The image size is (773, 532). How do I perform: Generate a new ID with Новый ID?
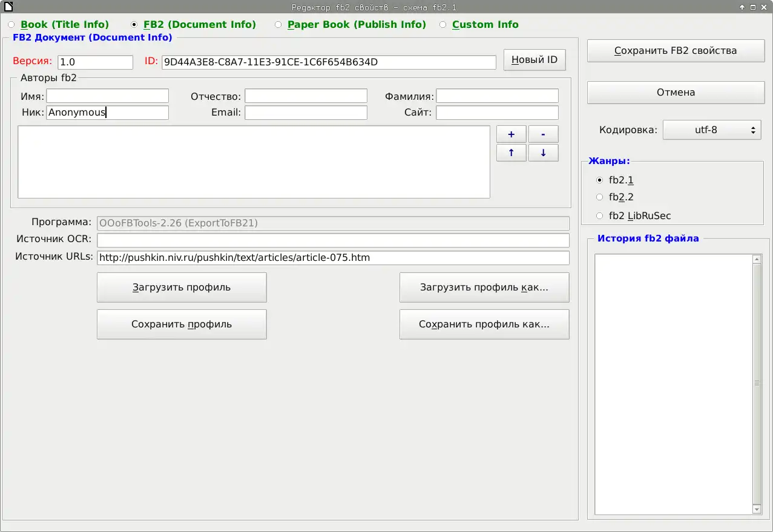click(x=535, y=60)
